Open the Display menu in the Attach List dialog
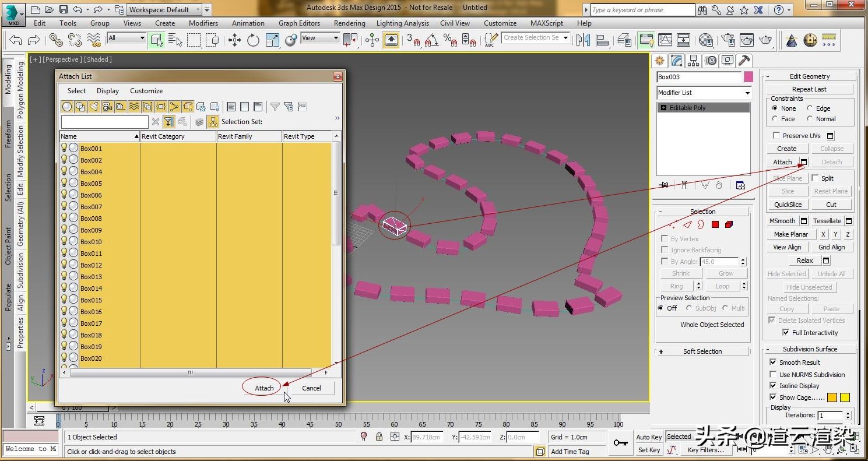This screenshot has width=868, height=461. coord(107,90)
